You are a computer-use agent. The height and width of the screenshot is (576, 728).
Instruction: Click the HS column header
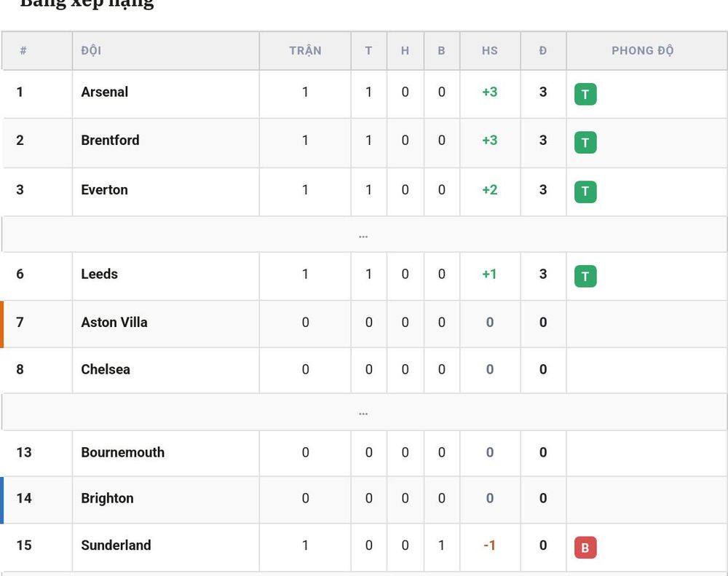[x=490, y=51]
